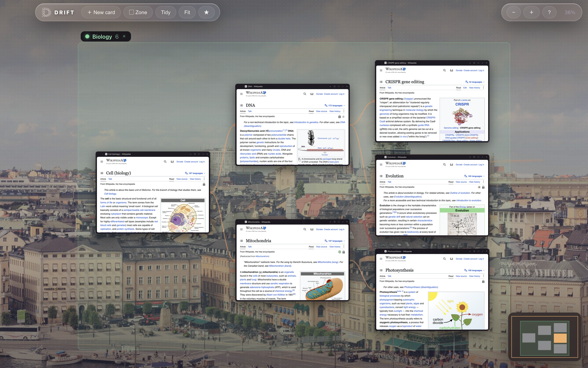Image resolution: width=588 pixels, height=368 pixels.
Task: Click the star favorites button in toolbar
Action: [206, 12]
